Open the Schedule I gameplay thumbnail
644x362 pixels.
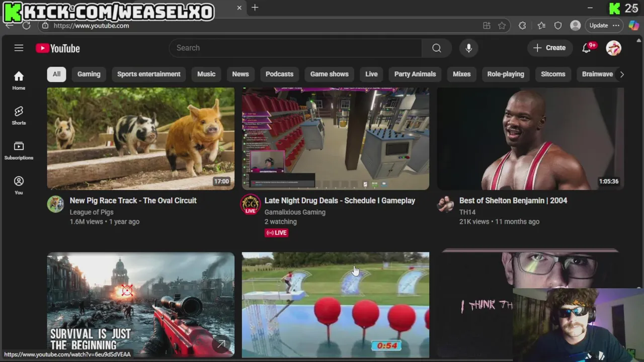pos(336,139)
